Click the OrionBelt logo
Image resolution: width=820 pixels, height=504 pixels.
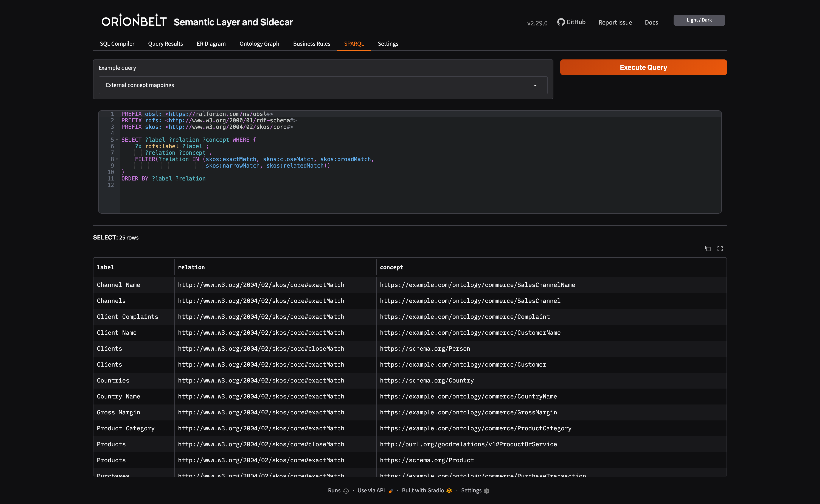[x=134, y=21]
